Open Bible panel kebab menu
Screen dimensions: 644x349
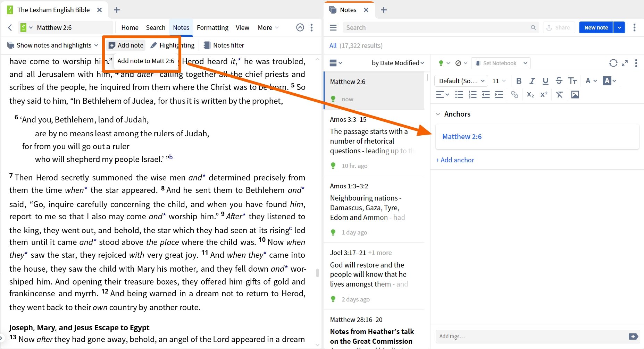click(x=311, y=27)
